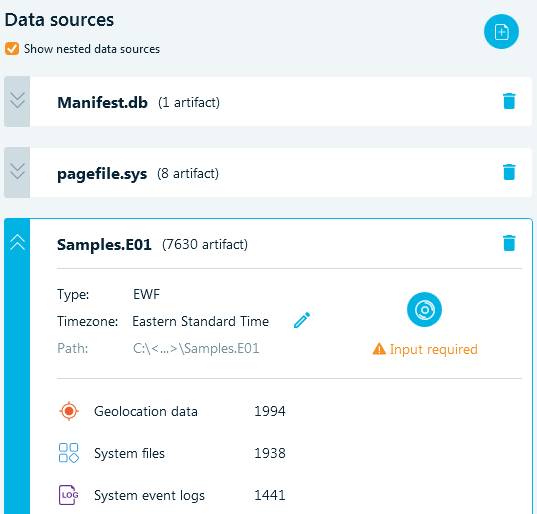Click the round disk image button
The width and height of the screenshot is (537, 514).
click(424, 310)
